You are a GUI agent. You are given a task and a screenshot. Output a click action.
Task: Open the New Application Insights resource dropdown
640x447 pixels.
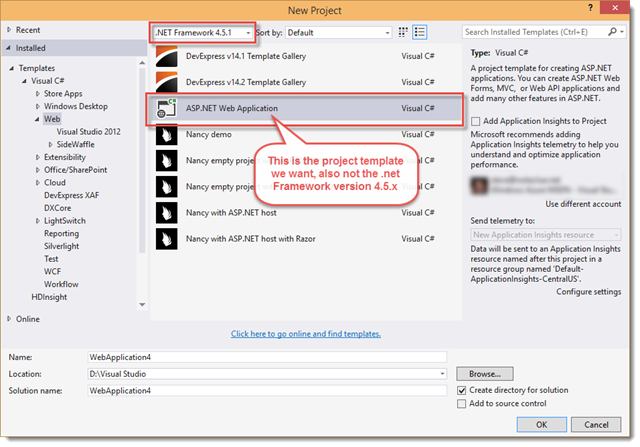click(546, 235)
